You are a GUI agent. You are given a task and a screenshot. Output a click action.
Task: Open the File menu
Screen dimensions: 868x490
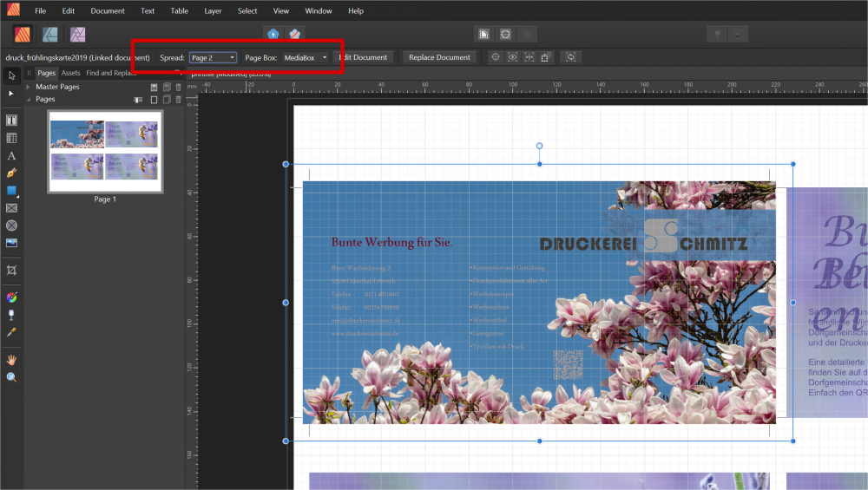(x=41, y=10)
